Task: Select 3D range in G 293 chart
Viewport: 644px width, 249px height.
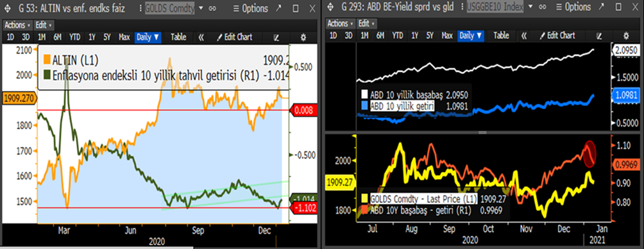Action: (349, 36)
